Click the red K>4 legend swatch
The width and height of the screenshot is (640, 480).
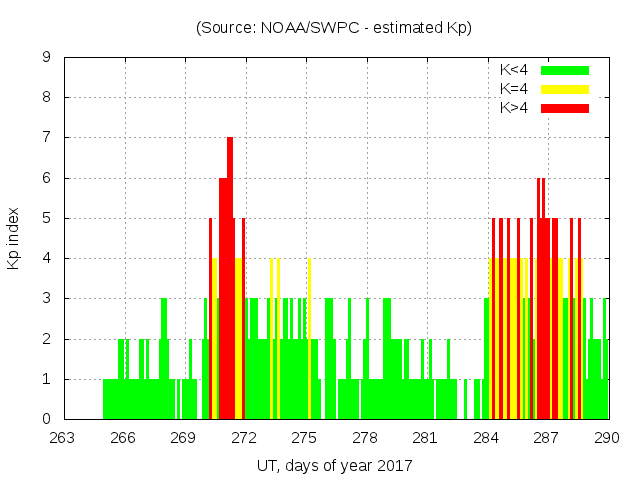pyautogui.click(x=565, y=108)
